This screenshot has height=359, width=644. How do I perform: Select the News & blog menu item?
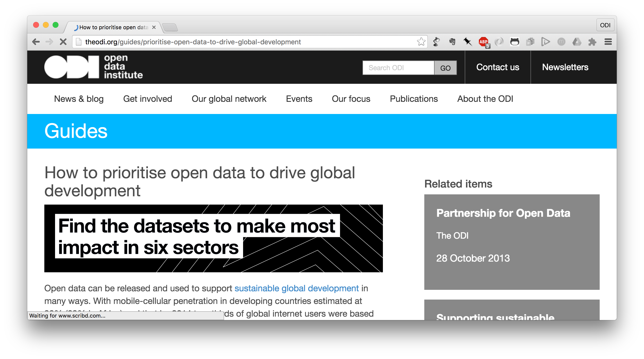click(79, 99)
